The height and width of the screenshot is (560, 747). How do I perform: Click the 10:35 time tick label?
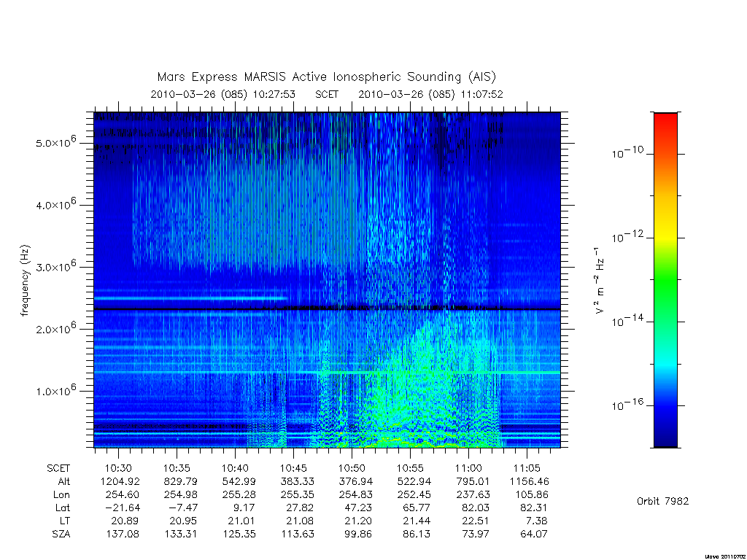pos(177,468)
